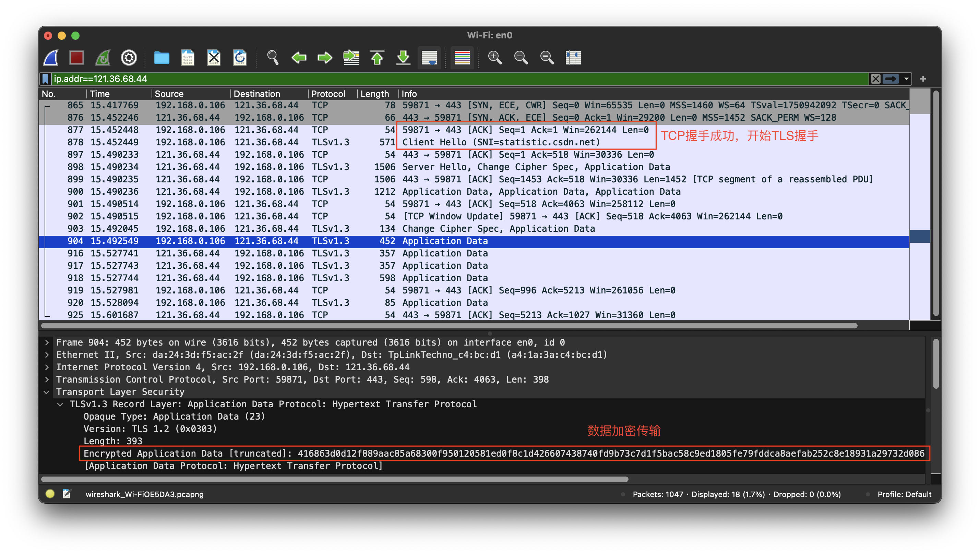
Task: Open the filter history dropdown arrow
Action: pyautogui.click(x=907, y=79)
